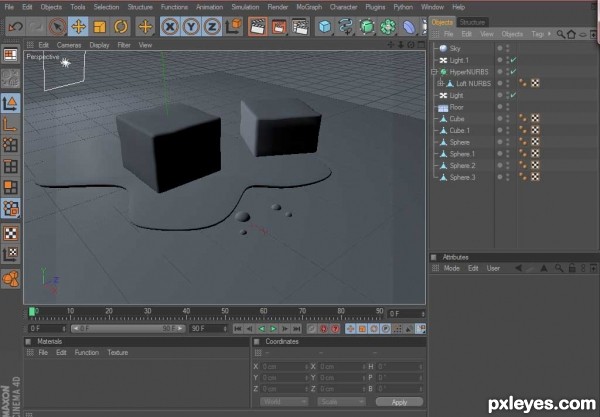Collapse the HyperNURBS tree item

pyautogui.click(x=434, y=72)
